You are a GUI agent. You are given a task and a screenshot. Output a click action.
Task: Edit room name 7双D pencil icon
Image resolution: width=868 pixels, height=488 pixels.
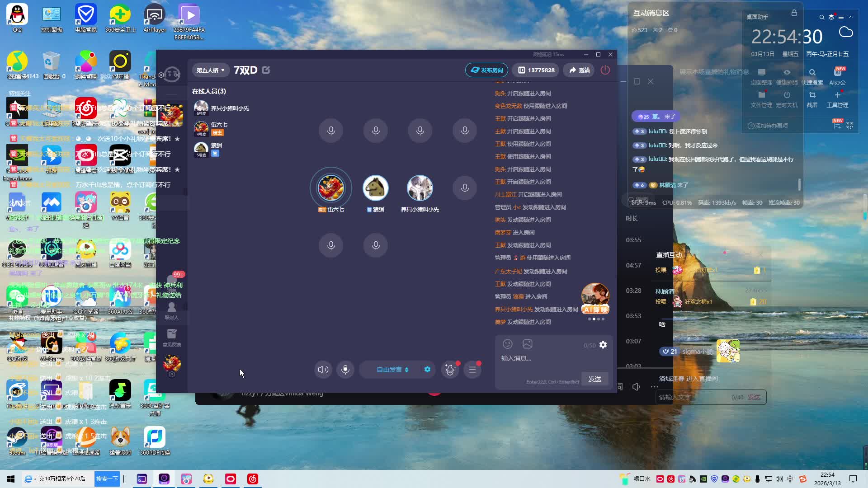(x=266, y=70)
